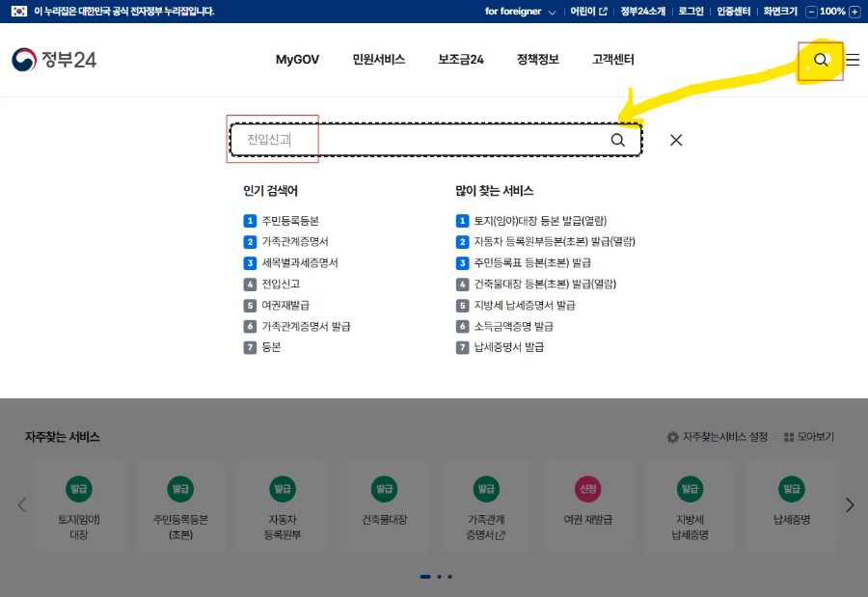
Task: Open search via the yellow-highlighted magnifier icon
Action: 821,60
